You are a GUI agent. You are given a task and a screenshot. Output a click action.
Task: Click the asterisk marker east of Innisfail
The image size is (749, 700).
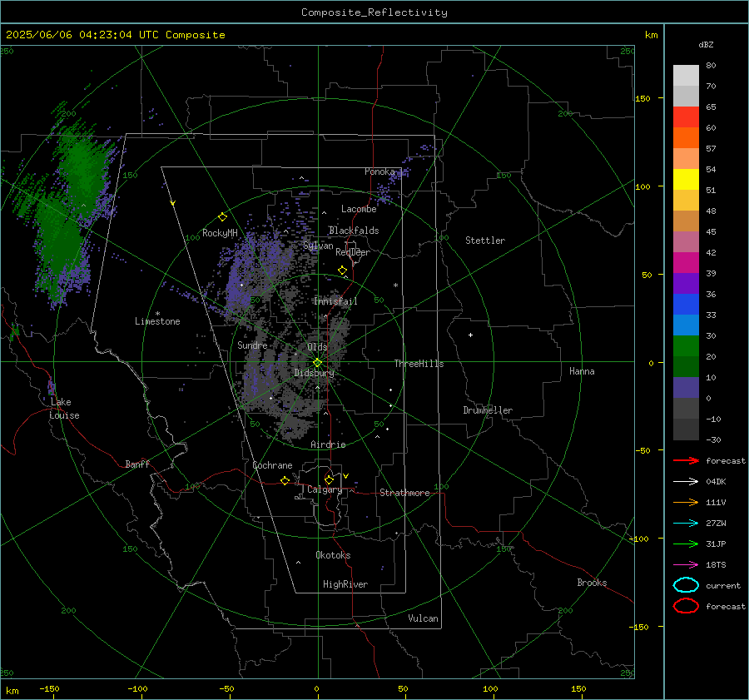[395, 285]
